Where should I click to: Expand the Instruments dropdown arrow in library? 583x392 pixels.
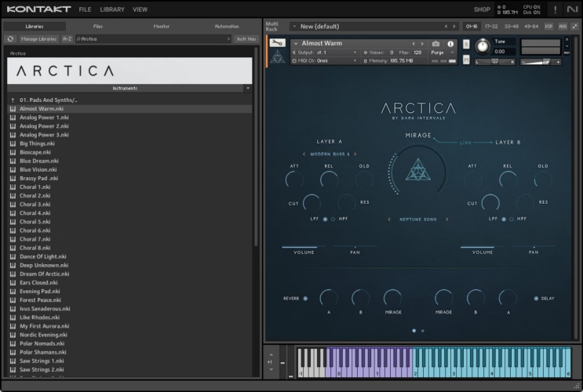(x=247, y=89)
